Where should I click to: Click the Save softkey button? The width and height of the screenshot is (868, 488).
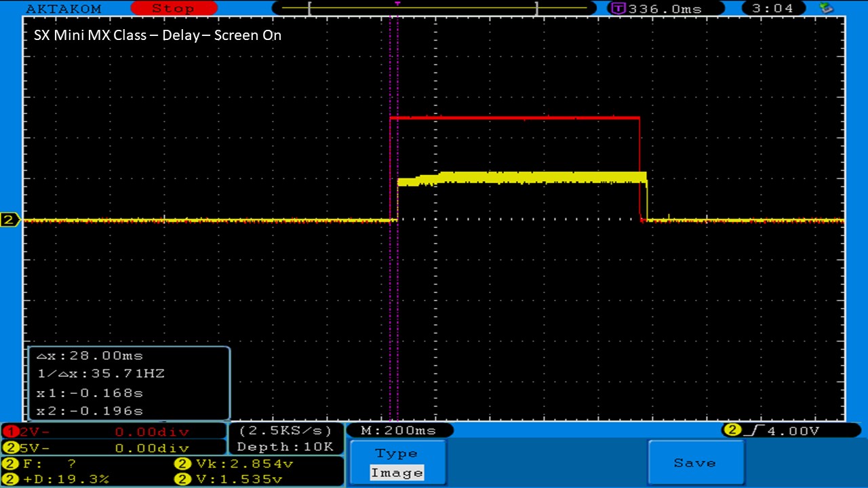click(x=695, y=462)
